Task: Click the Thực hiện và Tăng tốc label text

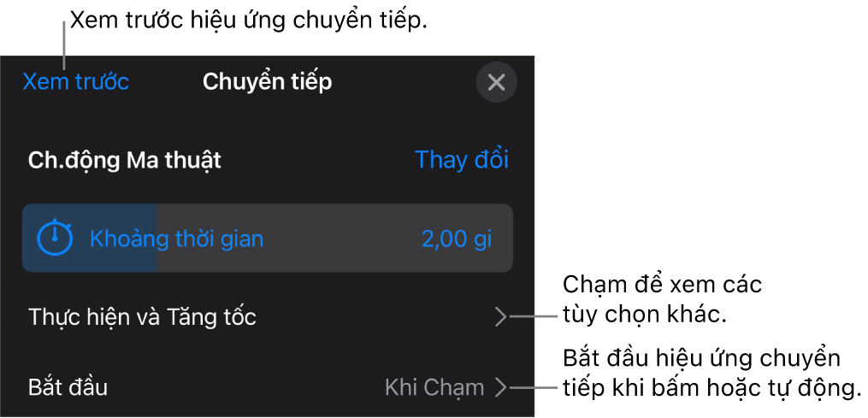Action: (x=142, y=318)
